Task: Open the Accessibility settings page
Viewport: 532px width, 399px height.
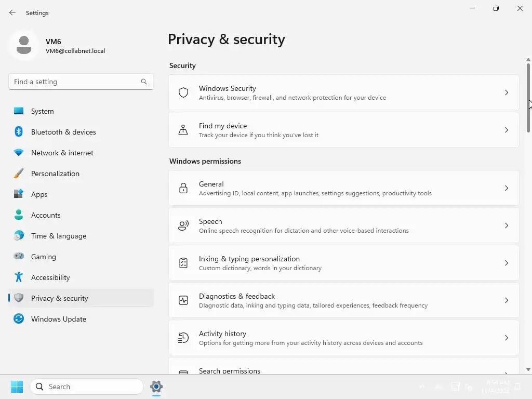Action: coord(50,277)
